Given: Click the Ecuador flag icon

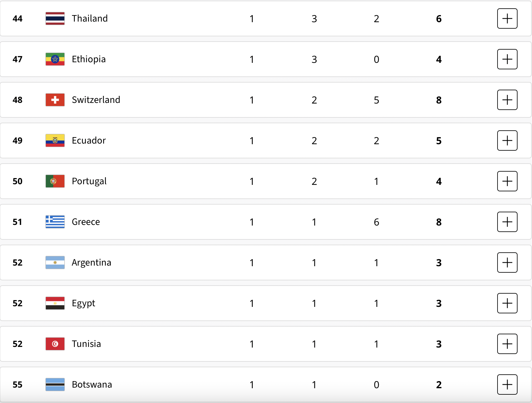Looking at the screenshot, I should (x=55, y=140).
